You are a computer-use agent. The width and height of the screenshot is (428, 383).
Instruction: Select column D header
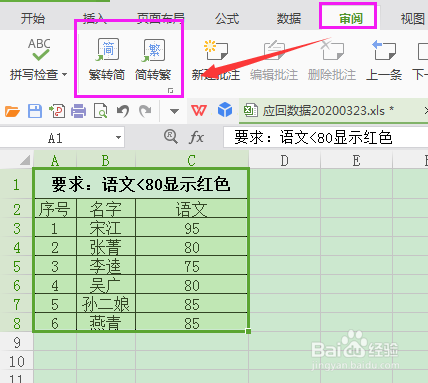[284, 161]
